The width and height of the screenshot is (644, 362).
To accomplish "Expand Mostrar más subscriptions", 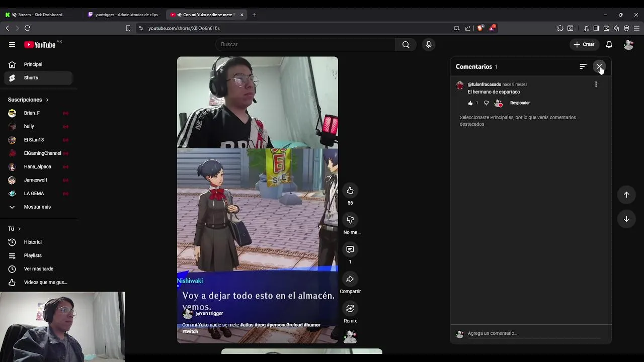I will (x=39, y=207).
